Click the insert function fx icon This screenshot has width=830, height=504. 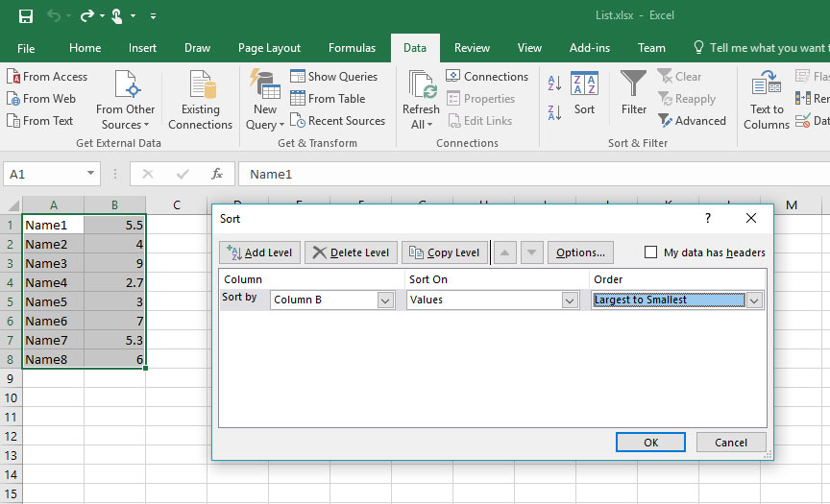point(217,174)
